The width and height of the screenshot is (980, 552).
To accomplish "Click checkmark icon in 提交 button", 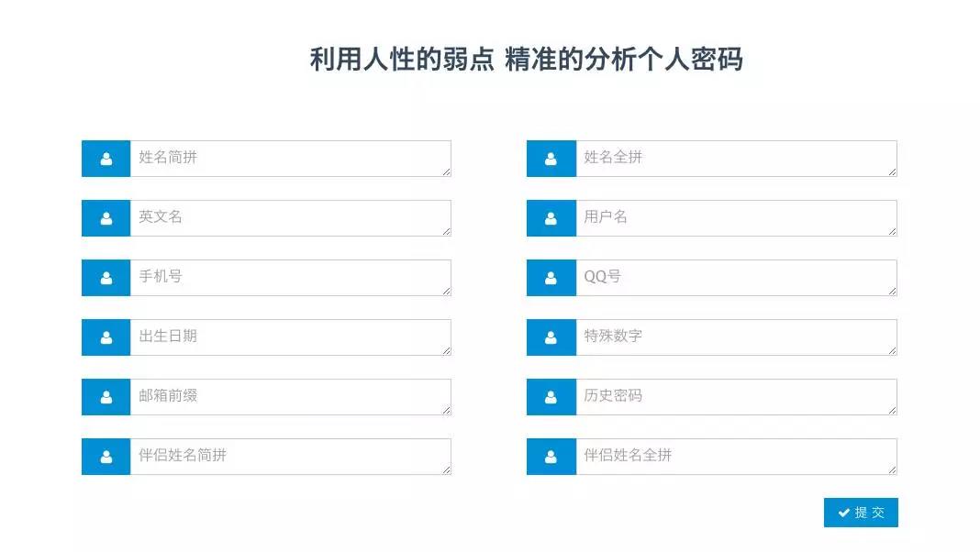I will 844,513.
